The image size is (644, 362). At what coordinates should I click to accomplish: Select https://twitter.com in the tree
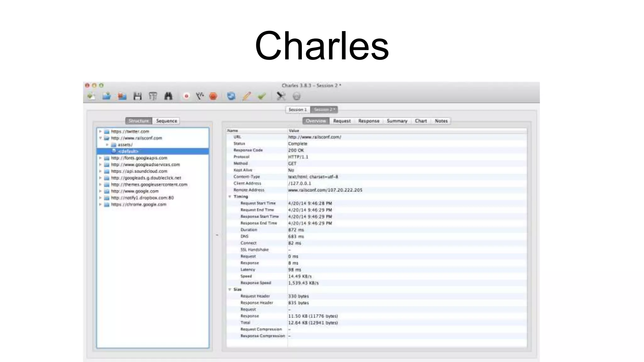point(130,132)
